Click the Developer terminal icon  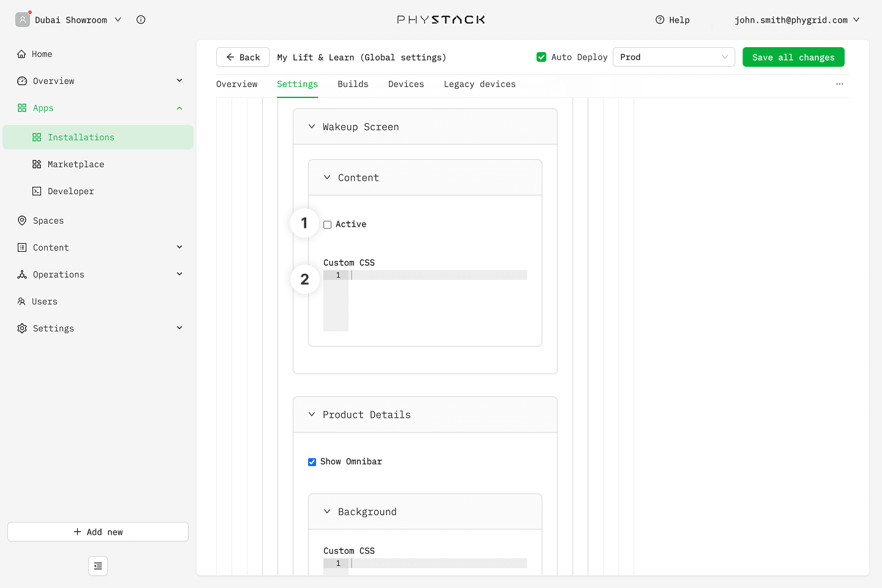(x=37, y=191)
